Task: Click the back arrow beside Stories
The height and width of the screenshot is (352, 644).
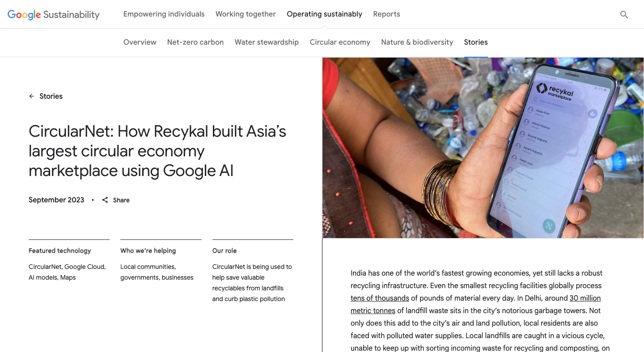Action: [31, 96]
